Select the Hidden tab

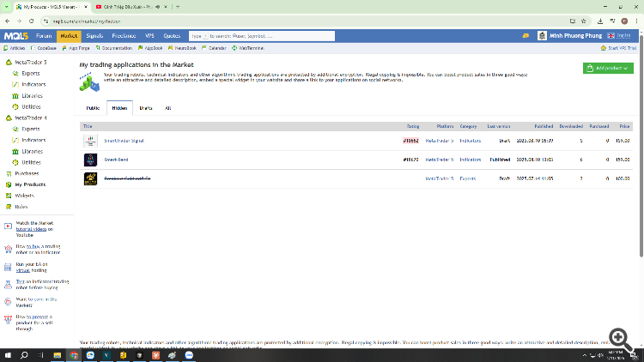tap(119, 108)
